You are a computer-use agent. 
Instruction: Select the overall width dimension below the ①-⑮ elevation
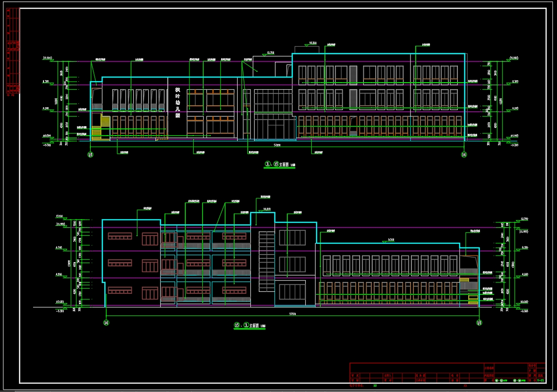point(277,145)
